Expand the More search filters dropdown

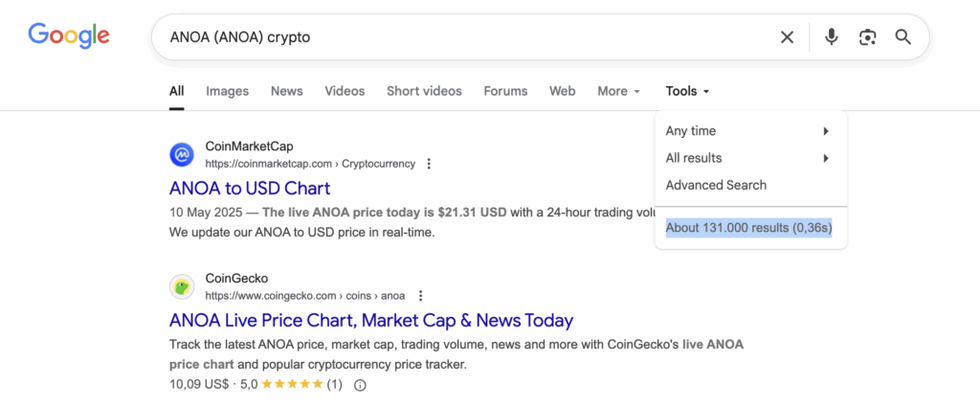click(x=618, y=91)
